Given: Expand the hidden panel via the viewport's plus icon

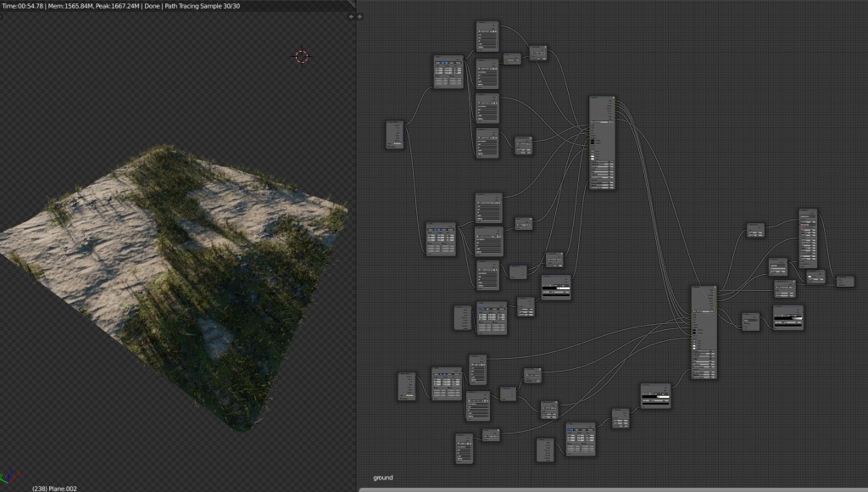Looking at the screenshot, I should (351, 17).
